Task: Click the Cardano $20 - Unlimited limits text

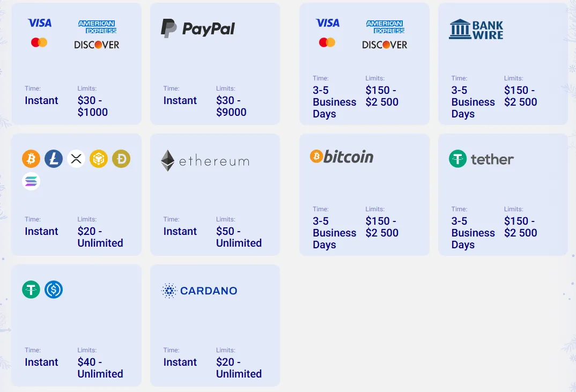Action: point(239,368)
